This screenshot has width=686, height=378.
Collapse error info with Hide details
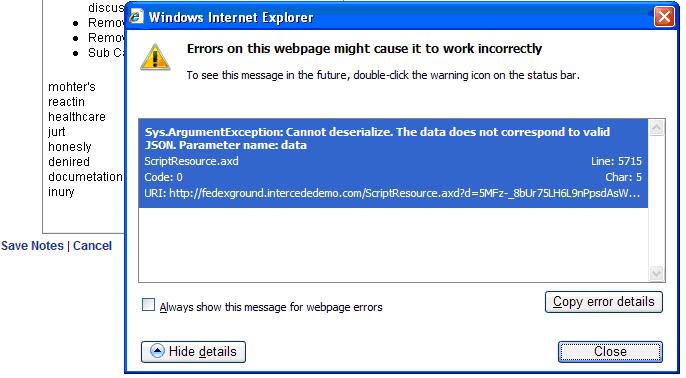coord(193,352)
